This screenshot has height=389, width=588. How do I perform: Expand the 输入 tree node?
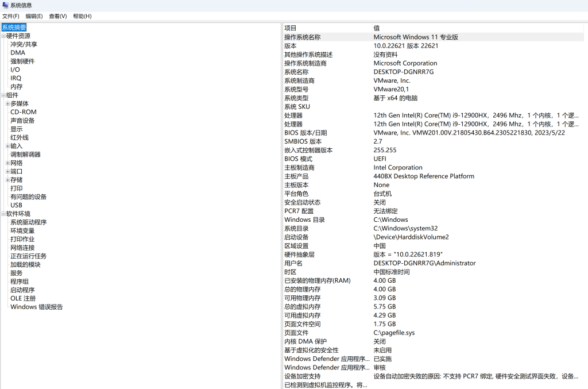point(7,146)
